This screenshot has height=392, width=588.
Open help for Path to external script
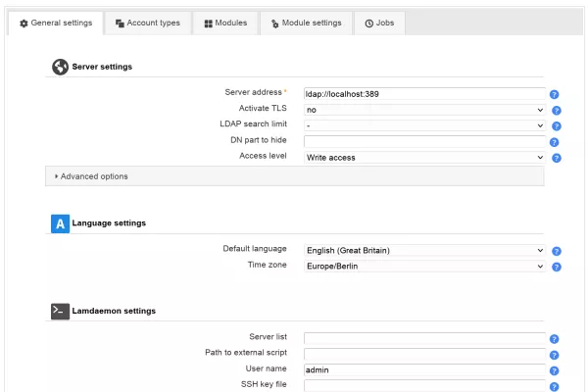[554, 355]
